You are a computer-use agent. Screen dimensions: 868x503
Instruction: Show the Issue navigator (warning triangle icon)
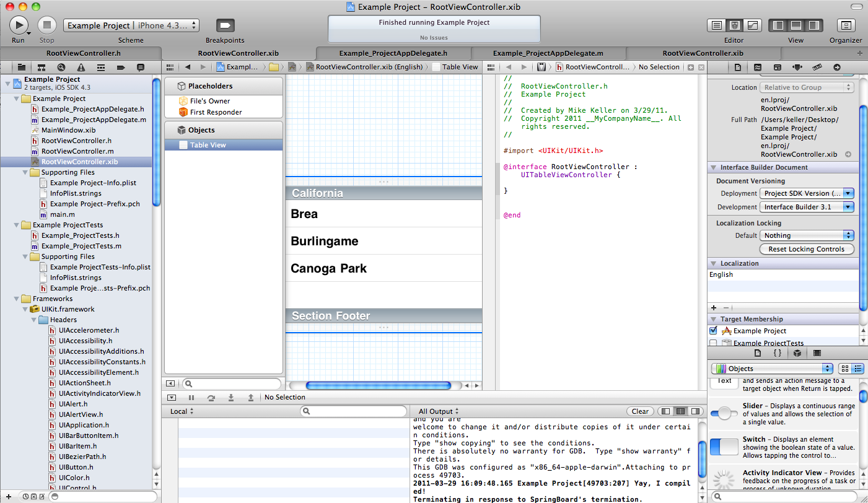(x=81, y=67)
